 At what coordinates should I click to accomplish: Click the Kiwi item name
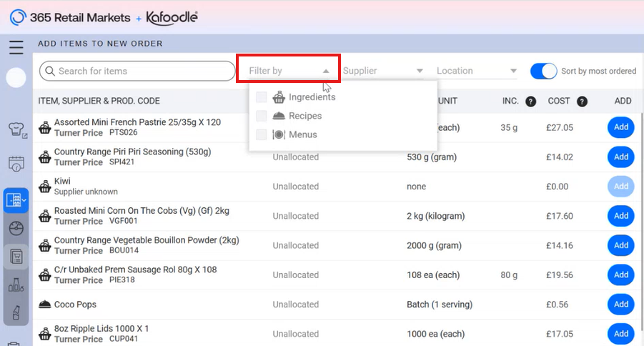tap(62, 181)
